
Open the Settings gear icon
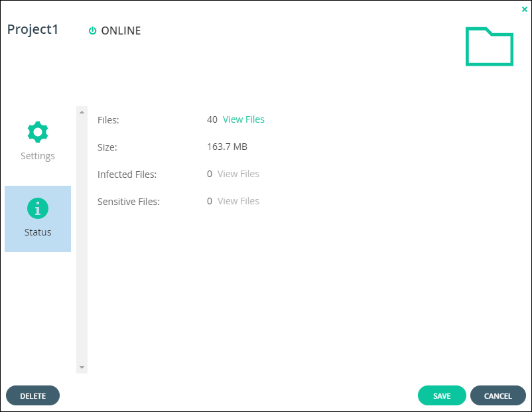coord(38,132)
